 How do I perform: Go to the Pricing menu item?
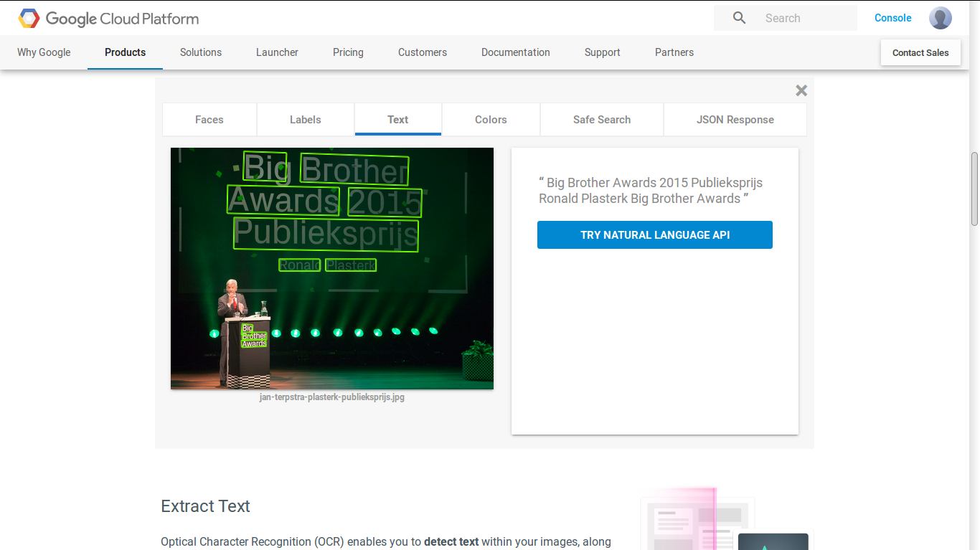tap(348, 52)
